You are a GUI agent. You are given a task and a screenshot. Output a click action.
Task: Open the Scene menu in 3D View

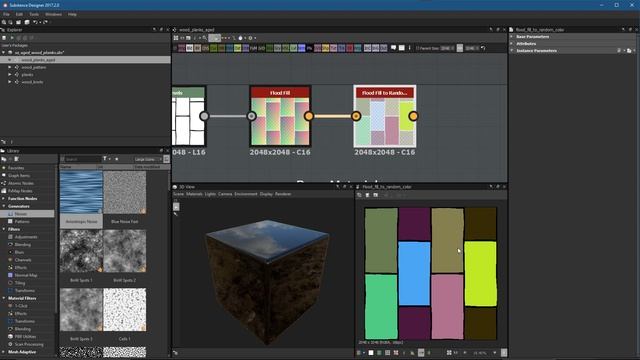click(x=178, y=194)
